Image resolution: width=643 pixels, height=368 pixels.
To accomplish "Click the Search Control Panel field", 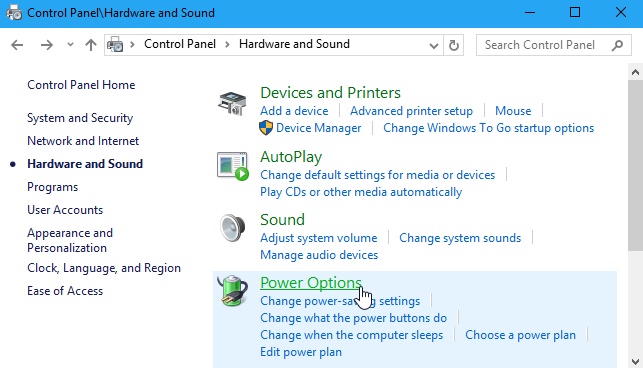I will 545,45.
